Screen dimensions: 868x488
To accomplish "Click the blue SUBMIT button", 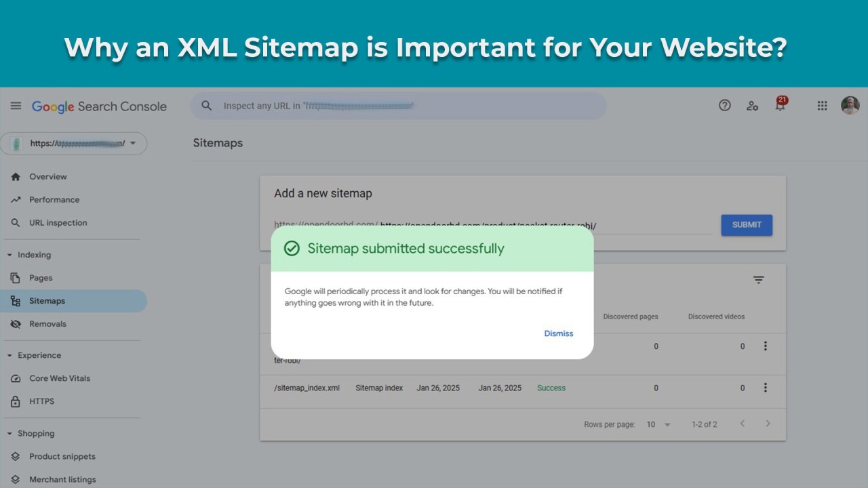I will tap(747, 225).
